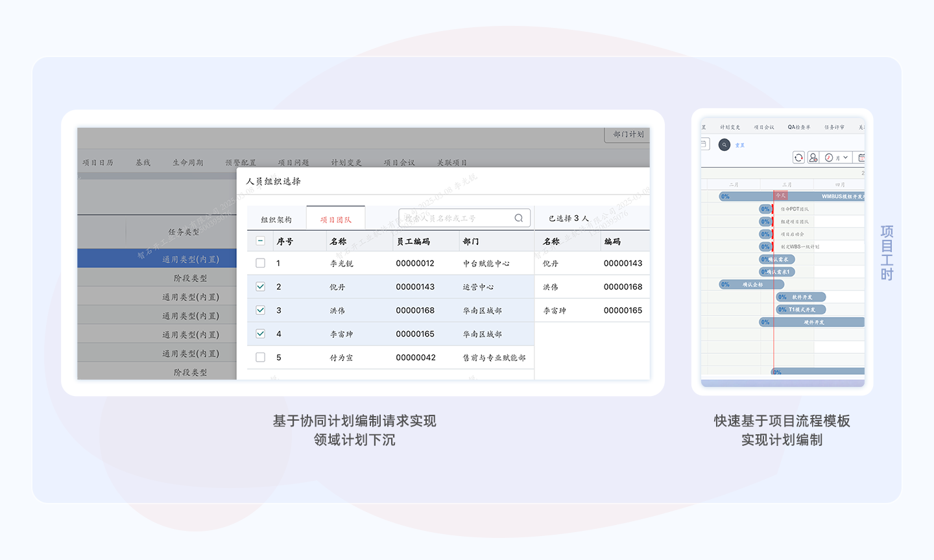Image resolution: width=934 pixels, height=560 pixels.
Task: Click the magnifier icon in personnel search box
Action: [518, 218]
